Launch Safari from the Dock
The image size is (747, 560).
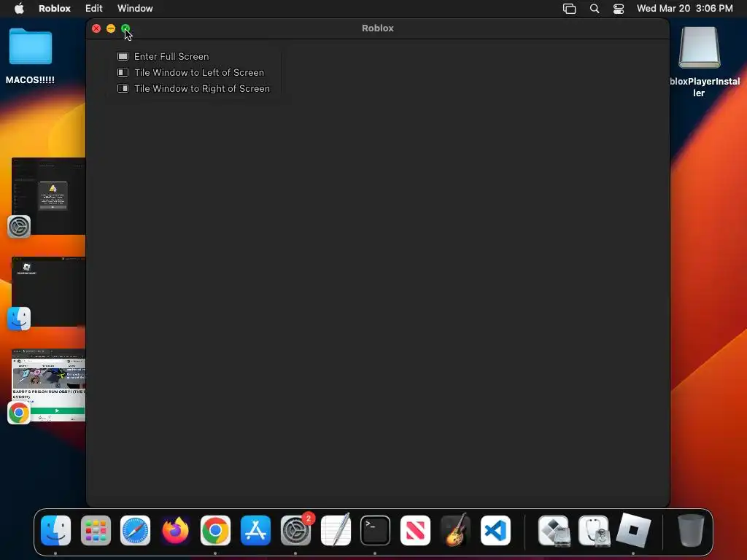tap(135, 530)
